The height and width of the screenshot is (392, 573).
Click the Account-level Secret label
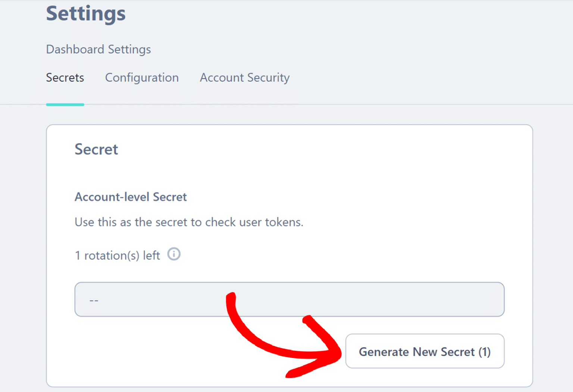click(x=131, y=197)
